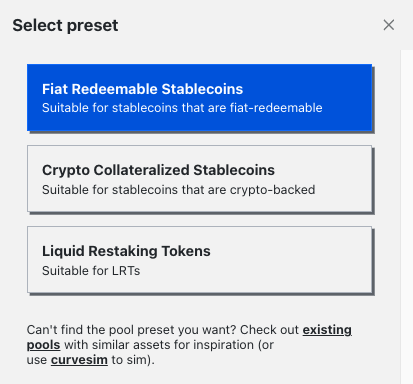The image size is (413, 384).
Task: Click the 'Suitable for LRTs' description
Action: pos(91,271)
